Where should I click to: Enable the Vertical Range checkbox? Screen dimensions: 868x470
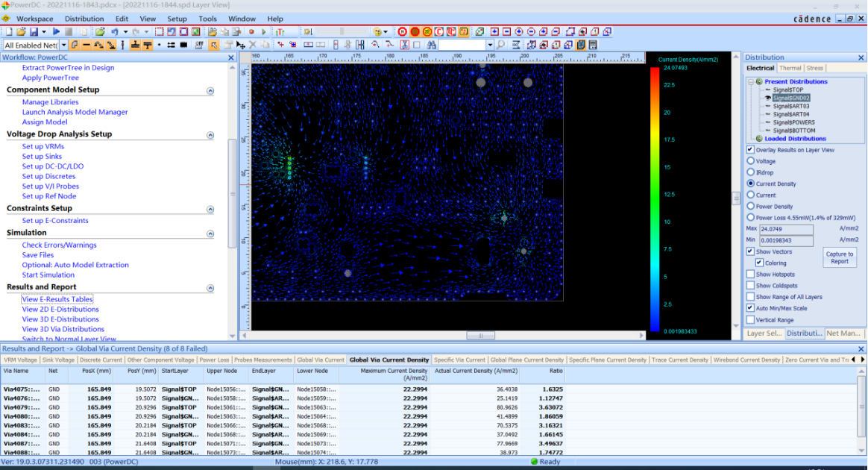[751, 319]
